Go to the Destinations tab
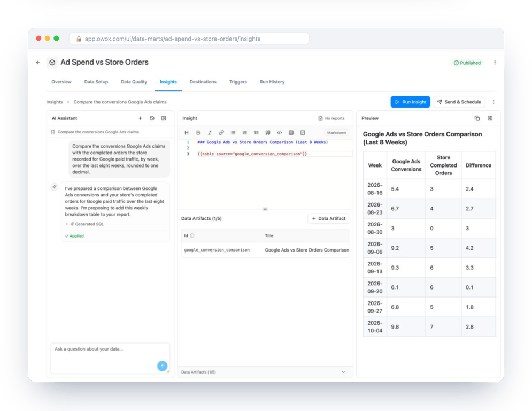Screen dimensions: 532x411 203,82
